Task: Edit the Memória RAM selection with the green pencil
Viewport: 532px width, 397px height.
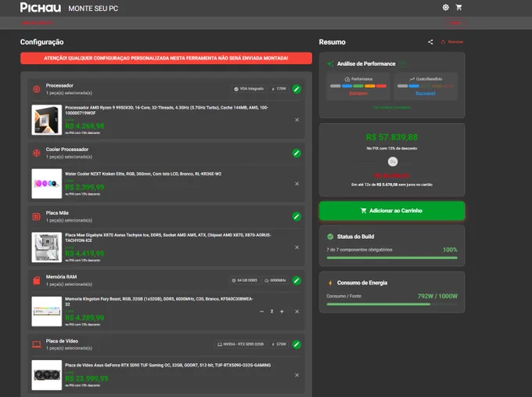Action: pos(297,280)
